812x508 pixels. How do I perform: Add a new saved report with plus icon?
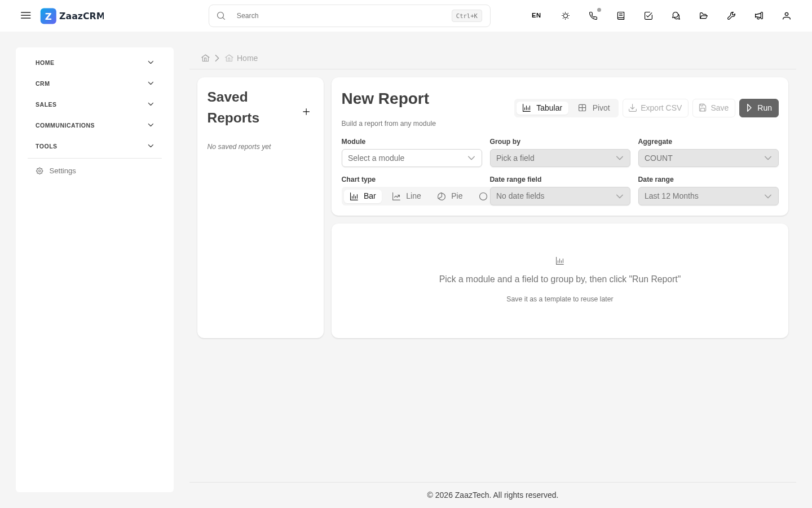click(306, 112)
